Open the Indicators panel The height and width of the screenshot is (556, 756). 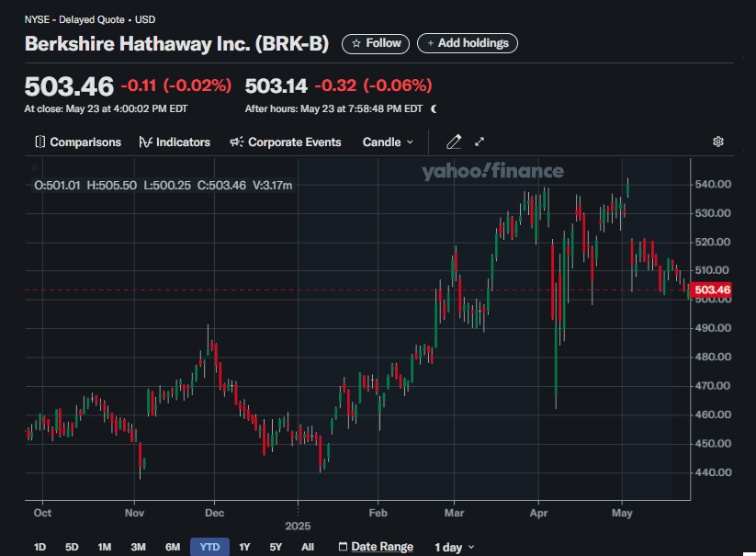coord(175,142)
